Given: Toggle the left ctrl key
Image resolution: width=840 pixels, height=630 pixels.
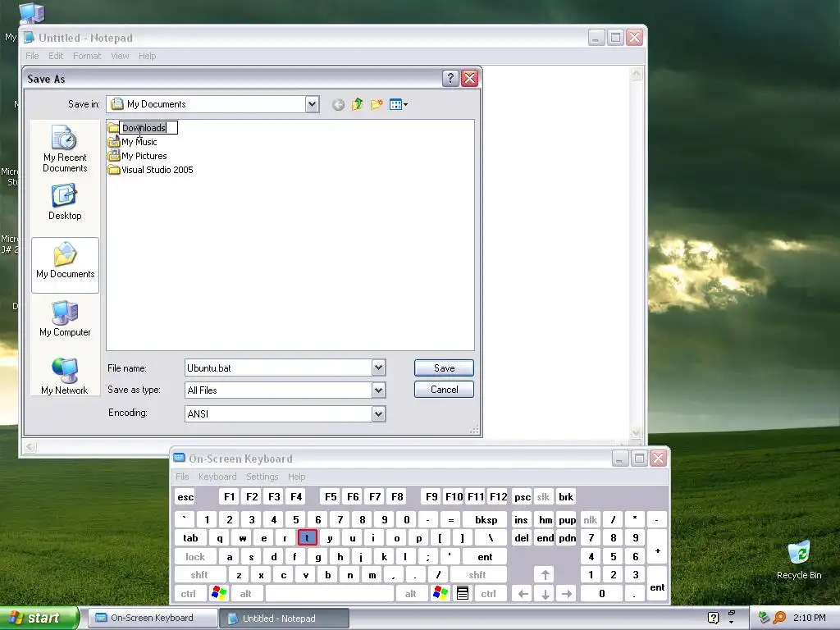Looking at the screenshot, I should click(188, 594).
